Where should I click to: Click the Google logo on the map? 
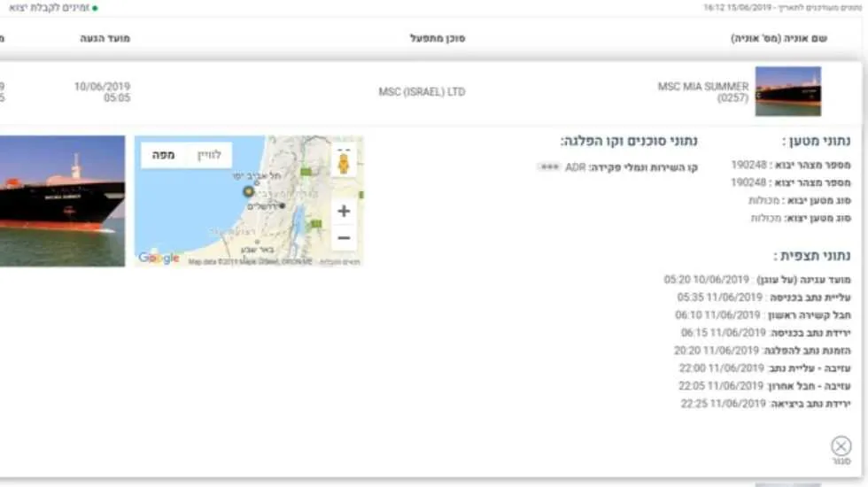pos(159,258)
